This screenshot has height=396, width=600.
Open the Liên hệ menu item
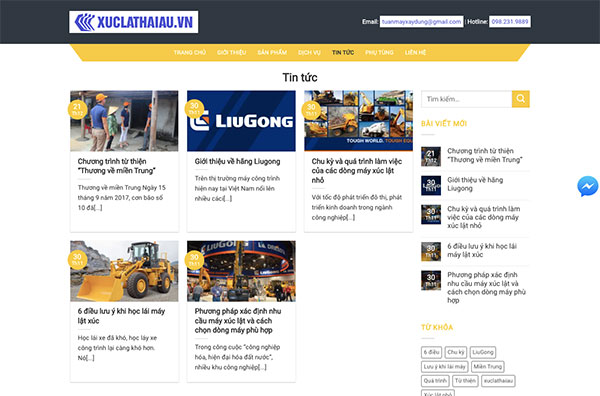(416, 52)
